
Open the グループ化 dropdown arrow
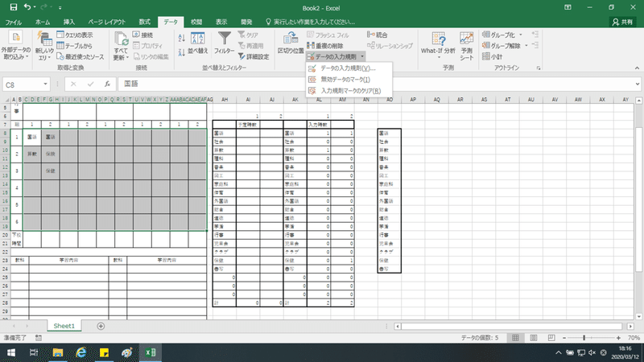point(521,35)
